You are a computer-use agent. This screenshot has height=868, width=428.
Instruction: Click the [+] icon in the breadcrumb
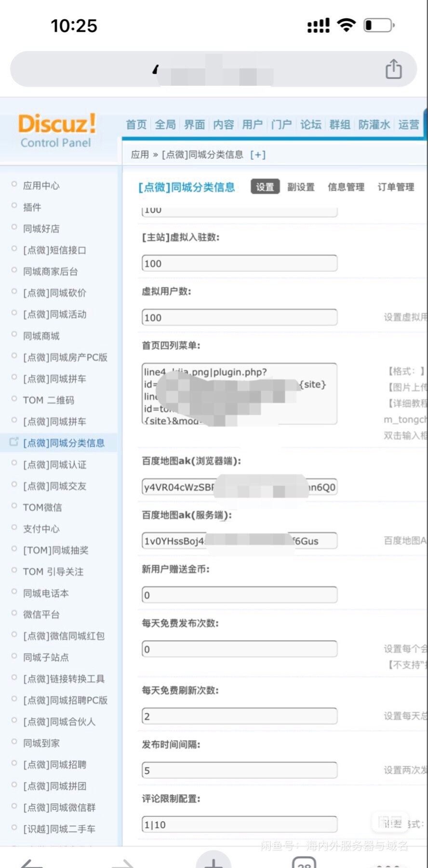[x=258, y=155]
